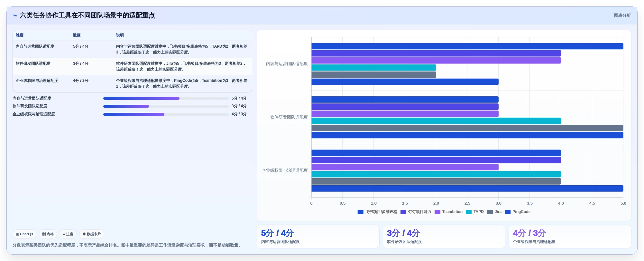Click the Jira bar in the 企业级权限 chart group

coord(436,181)
